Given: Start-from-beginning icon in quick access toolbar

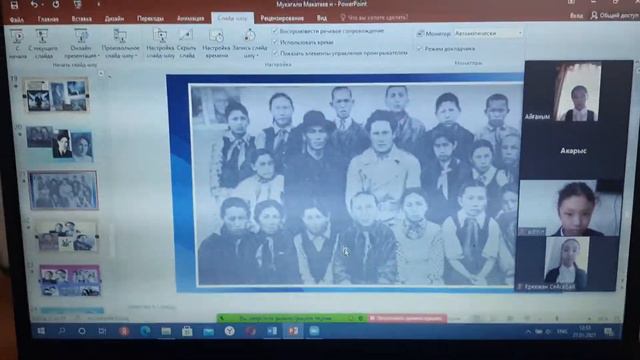Looking at the screenshot, I should [78, 5].
